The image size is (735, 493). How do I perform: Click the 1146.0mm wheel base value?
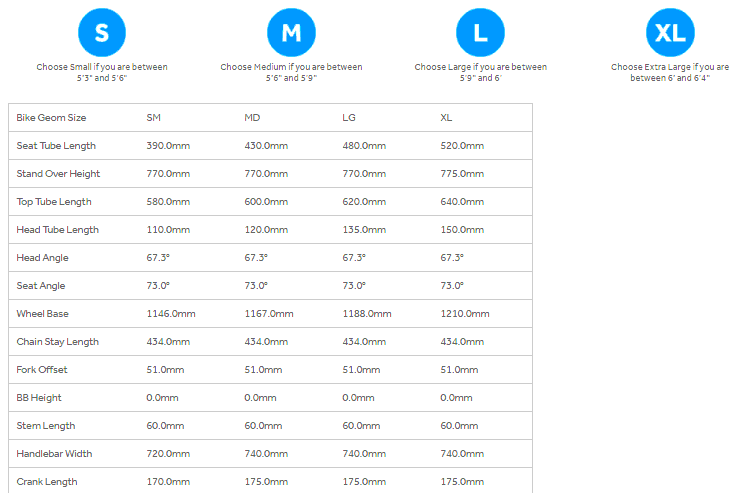[x=171, y=314]
